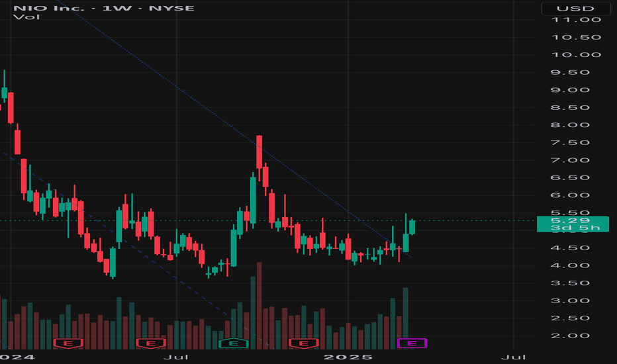Click the 10.00 price axis label
Screen dimensions: 617x364
pyautogui.click(x=577, y=55)
